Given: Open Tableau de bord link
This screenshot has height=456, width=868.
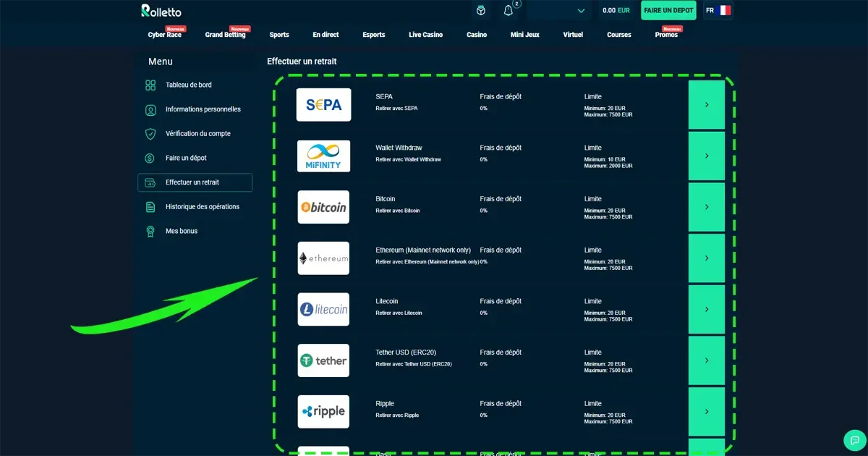Looking at the screenshot, I should [x=189, y=85].
